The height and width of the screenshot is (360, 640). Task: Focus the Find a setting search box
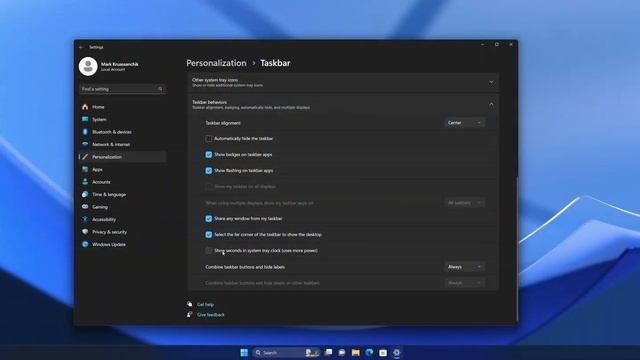(x=122, y=89)
